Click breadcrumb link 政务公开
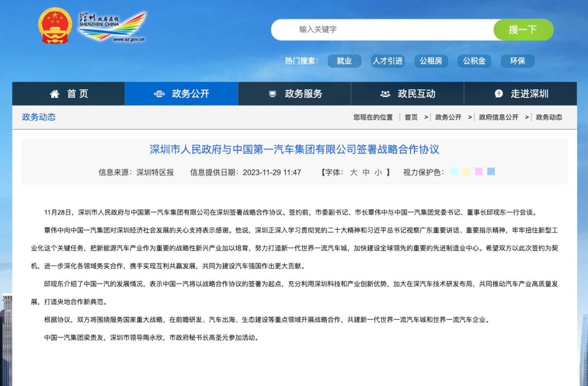Screen dimensions: 588x386 click(x=448, y=118)
